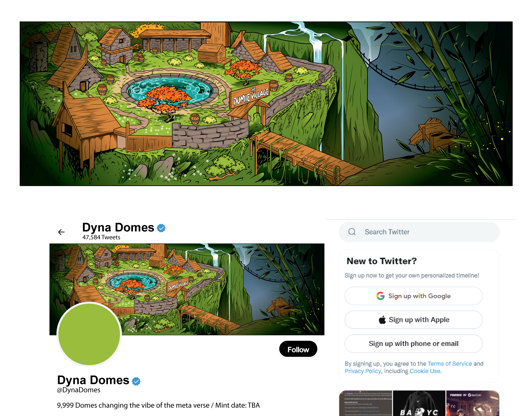The image size is (532, 416).
Task: Open the Cookie Use link
Action: (425, 371)
